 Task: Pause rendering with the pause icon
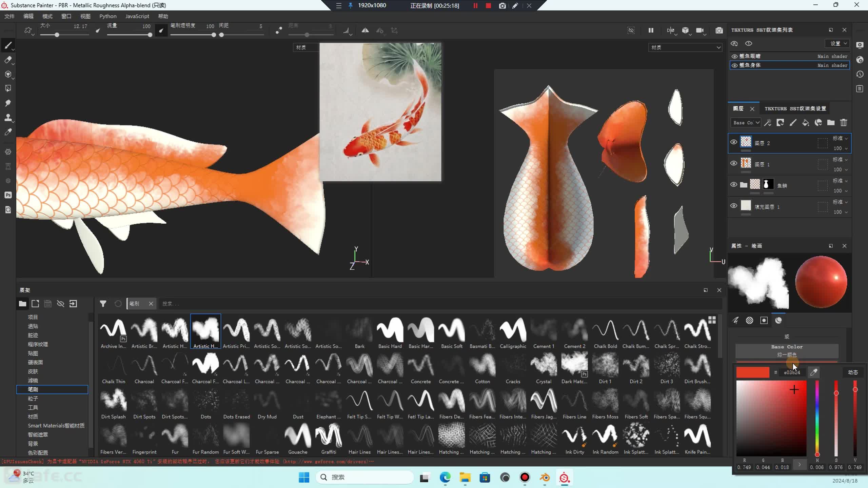pos(651,30)
